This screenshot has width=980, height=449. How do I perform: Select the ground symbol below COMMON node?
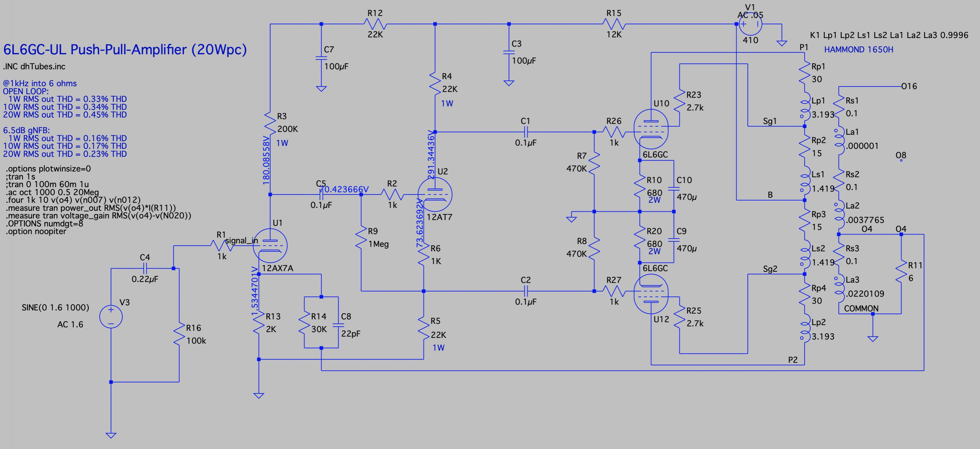click(x=873, y=339)
